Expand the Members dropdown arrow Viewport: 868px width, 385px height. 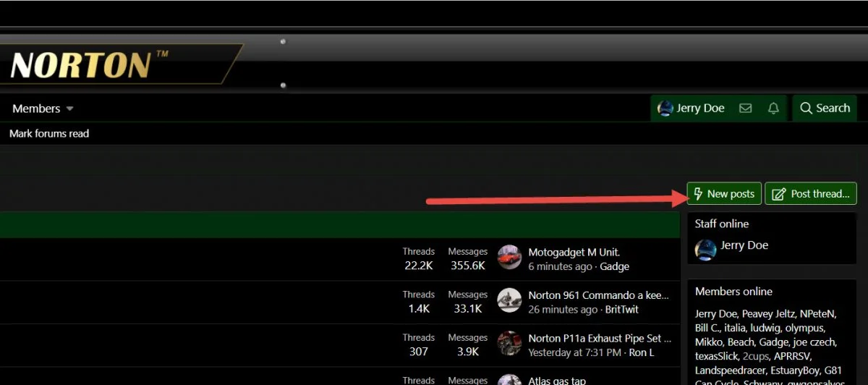(70, 109)
